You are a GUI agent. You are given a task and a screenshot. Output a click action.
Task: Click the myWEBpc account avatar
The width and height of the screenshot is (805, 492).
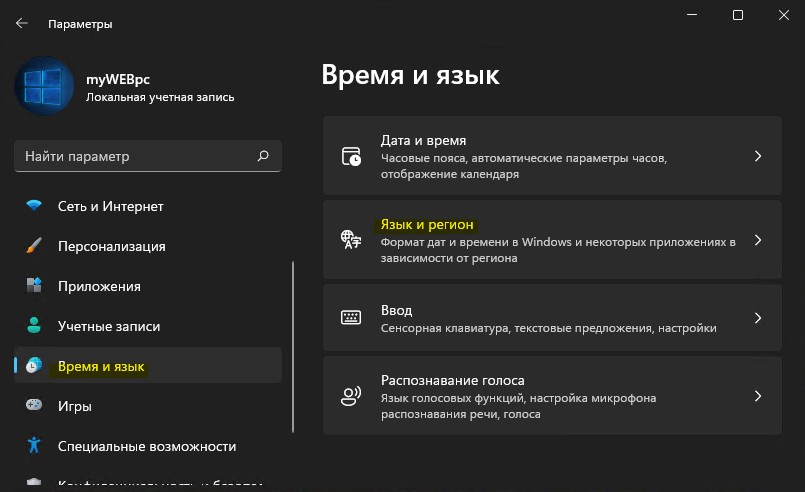(x=44, y=86)
